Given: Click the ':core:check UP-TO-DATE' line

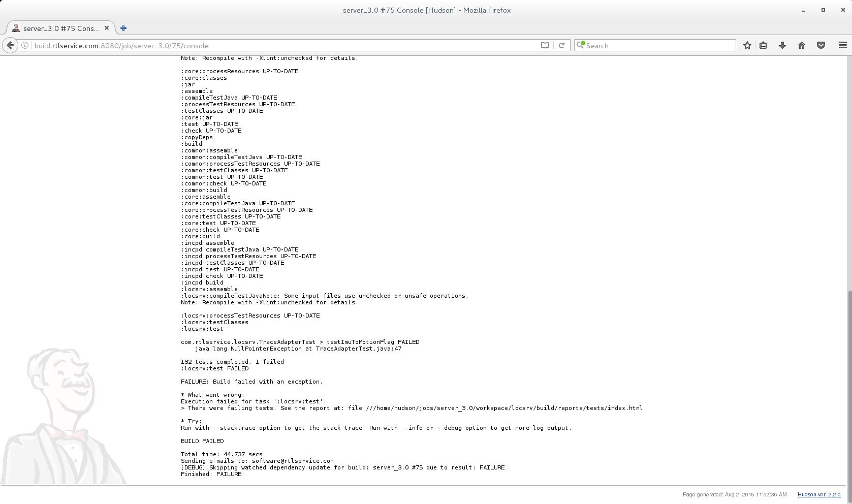Looking at the screenshot, I should [x=220, y=230].
